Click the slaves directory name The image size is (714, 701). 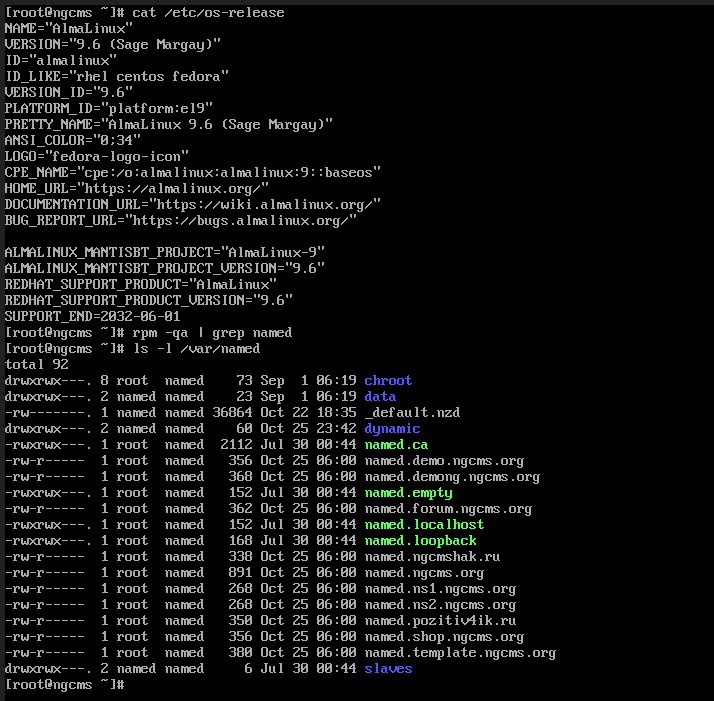pos(388,668)
